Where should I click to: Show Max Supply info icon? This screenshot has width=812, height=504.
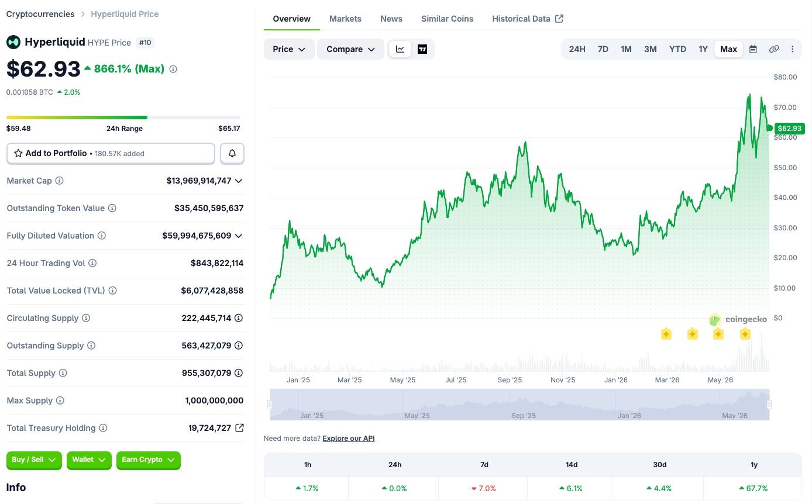[x=60, y=401]
